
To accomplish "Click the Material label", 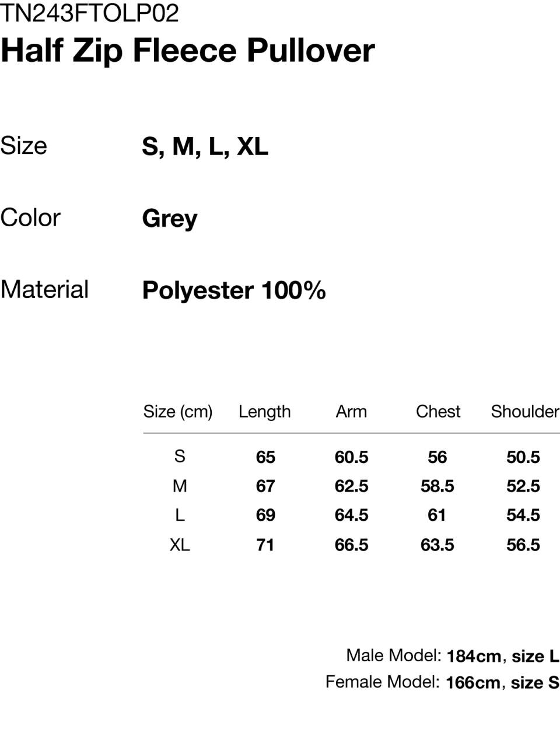I will (x=44, y=289).
